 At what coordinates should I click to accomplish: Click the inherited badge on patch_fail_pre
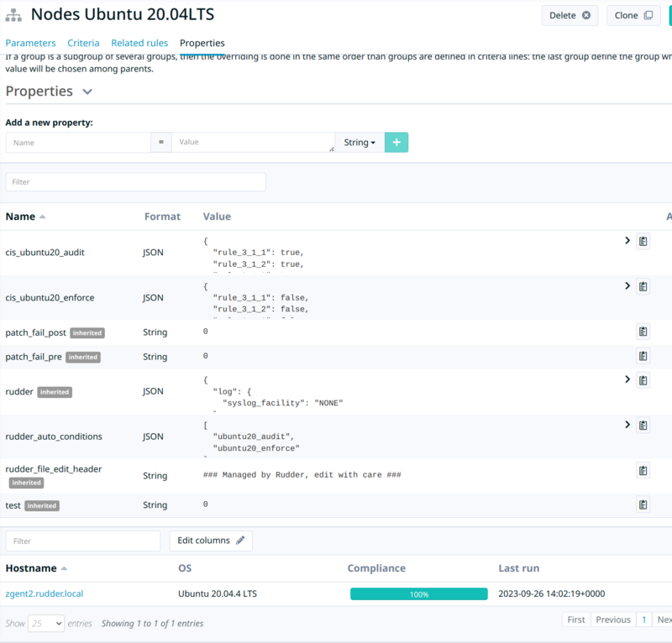pos(82,357)
